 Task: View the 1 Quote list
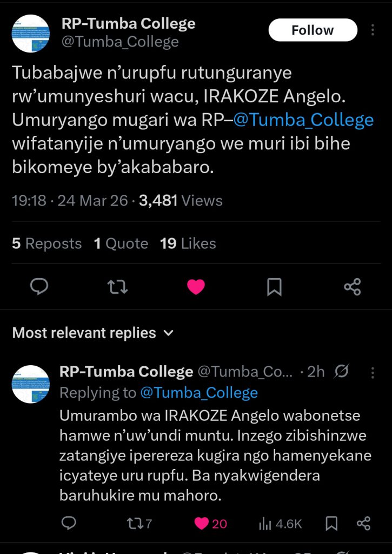point(121,244)
